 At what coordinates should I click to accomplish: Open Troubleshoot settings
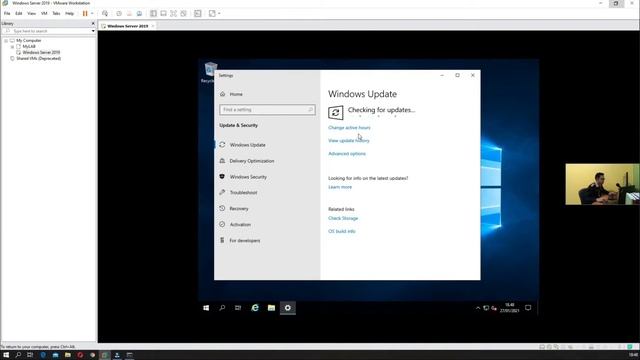click(x=243, y=193)
